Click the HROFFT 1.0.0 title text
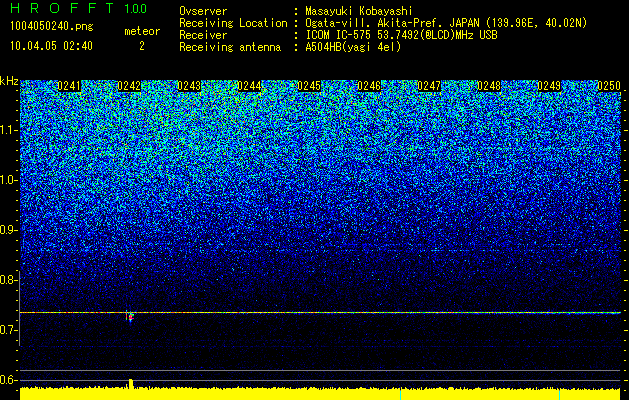The width and height of the screenshot is (629, 400). 78,8
